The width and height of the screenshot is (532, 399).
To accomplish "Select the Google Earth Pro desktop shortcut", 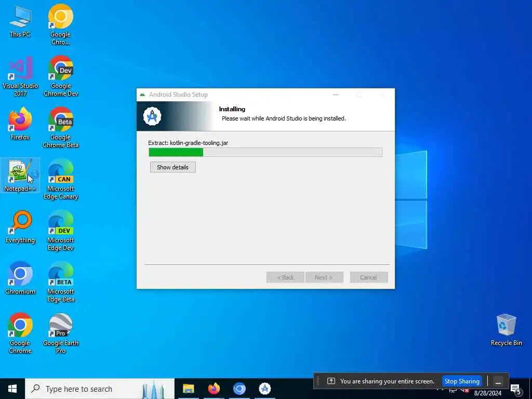I will [61, 334].
